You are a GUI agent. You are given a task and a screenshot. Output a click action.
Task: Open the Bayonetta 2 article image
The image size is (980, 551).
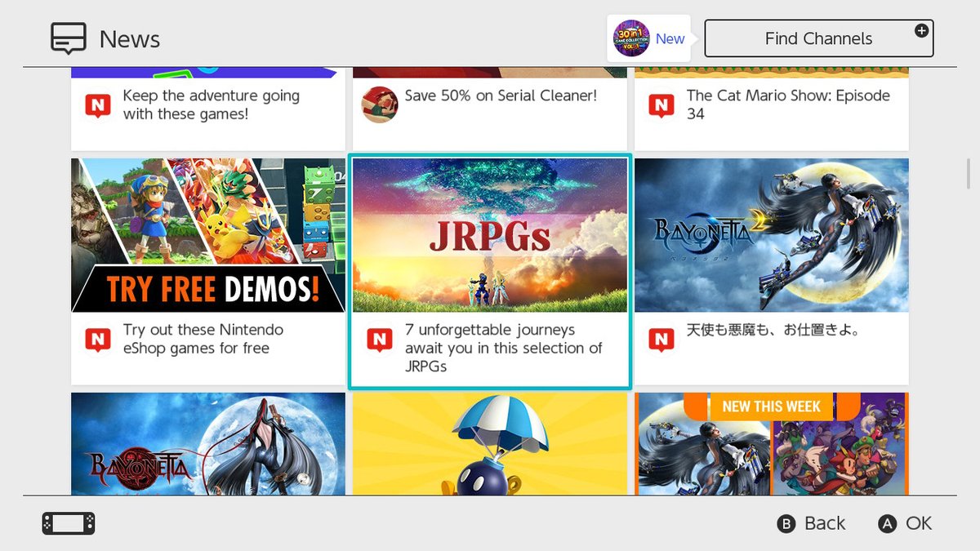(772, 235)
